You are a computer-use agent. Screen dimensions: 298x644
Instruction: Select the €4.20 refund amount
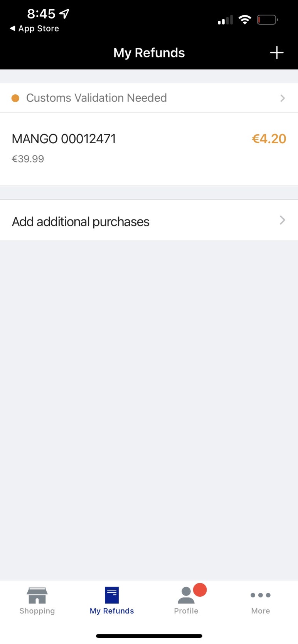pyautogui.click(x=269, y=139)
